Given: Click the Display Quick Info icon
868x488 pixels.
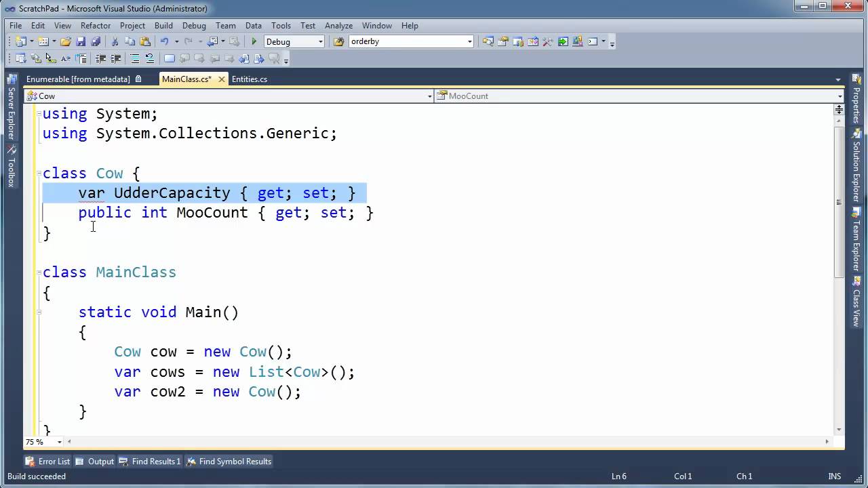Looking at the screenshot, I should tap(51, 59).
